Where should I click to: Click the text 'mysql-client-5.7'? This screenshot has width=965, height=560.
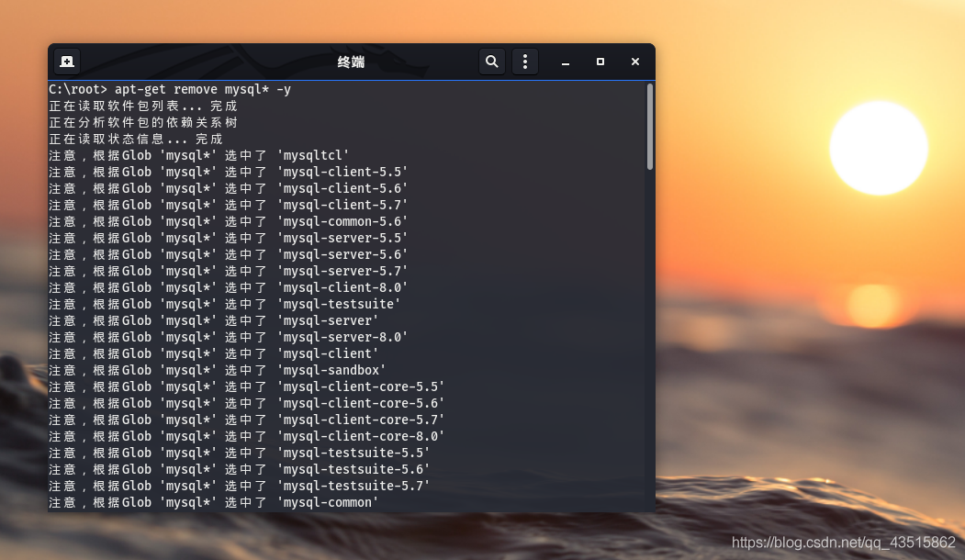click(x=342, y=205)
